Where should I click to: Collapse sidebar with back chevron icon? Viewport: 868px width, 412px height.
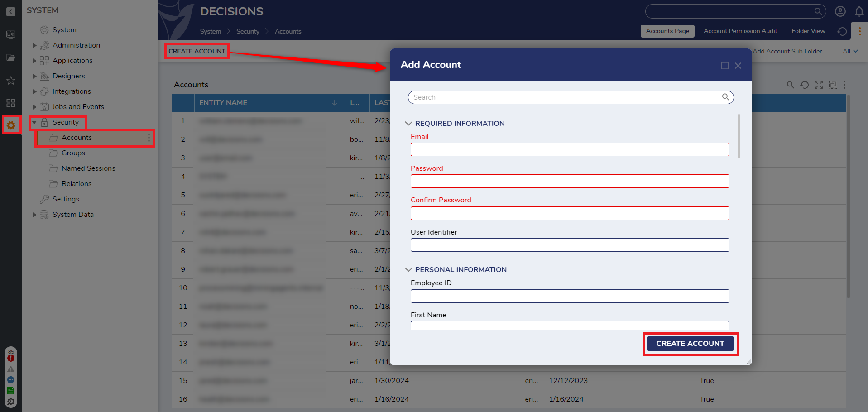tap(11, 12)
